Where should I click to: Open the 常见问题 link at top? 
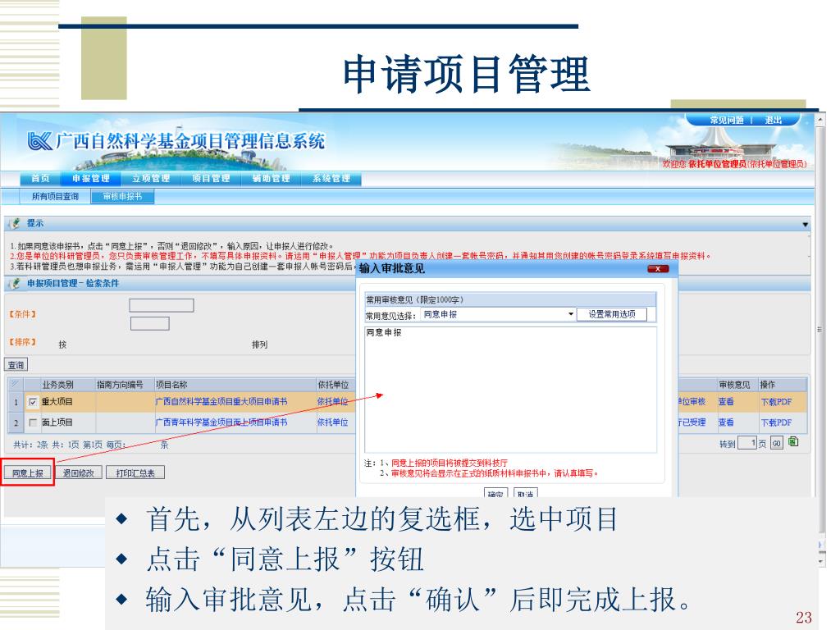click(727, 120)
